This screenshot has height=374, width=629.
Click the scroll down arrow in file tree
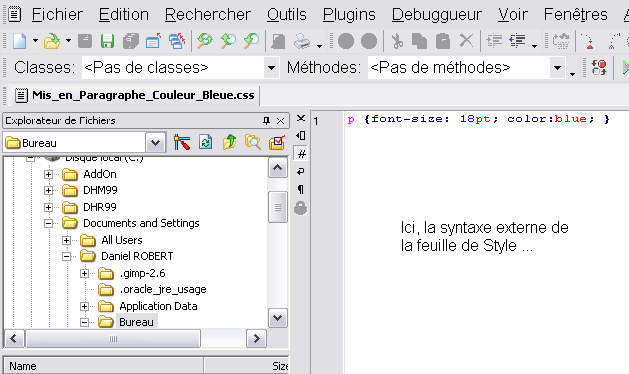click(x=278, y=318)
